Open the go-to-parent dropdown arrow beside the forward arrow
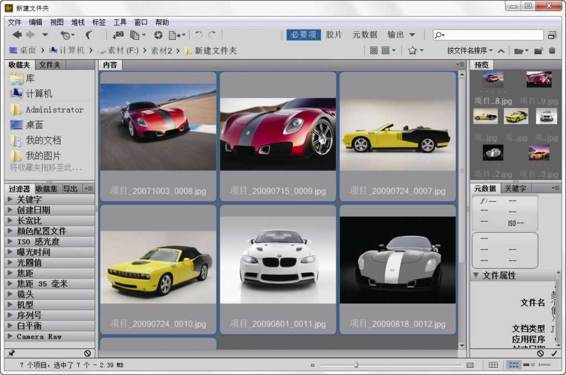Image resolution: width=566 pixels, height=375 pixels. [45, 35]
